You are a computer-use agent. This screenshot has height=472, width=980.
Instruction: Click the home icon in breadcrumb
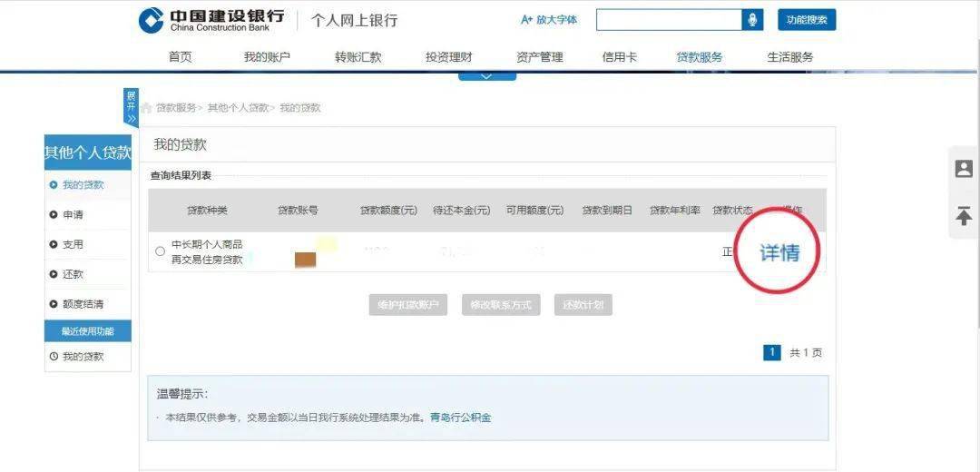[146, 107]
